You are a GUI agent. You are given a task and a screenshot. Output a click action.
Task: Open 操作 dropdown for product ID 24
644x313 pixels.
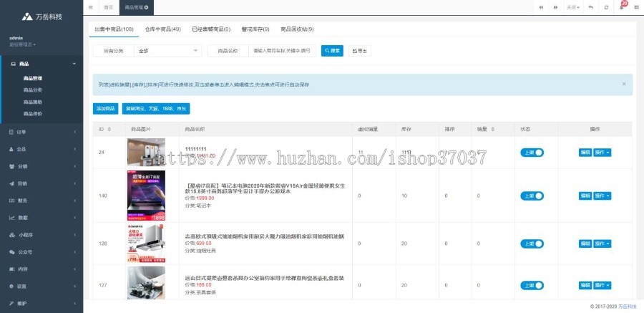click(602, 153)
